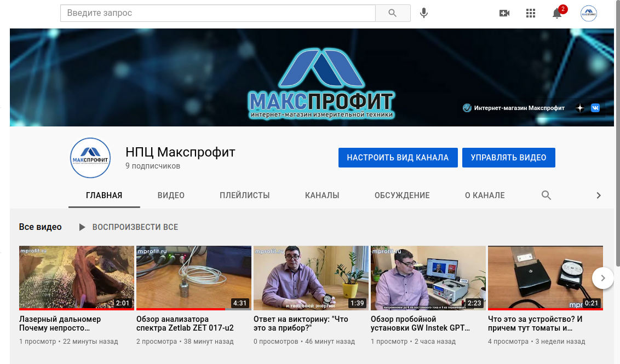Click into the Введите запрос search field
This screenshot has width=620, height=364.
(218, 13)
